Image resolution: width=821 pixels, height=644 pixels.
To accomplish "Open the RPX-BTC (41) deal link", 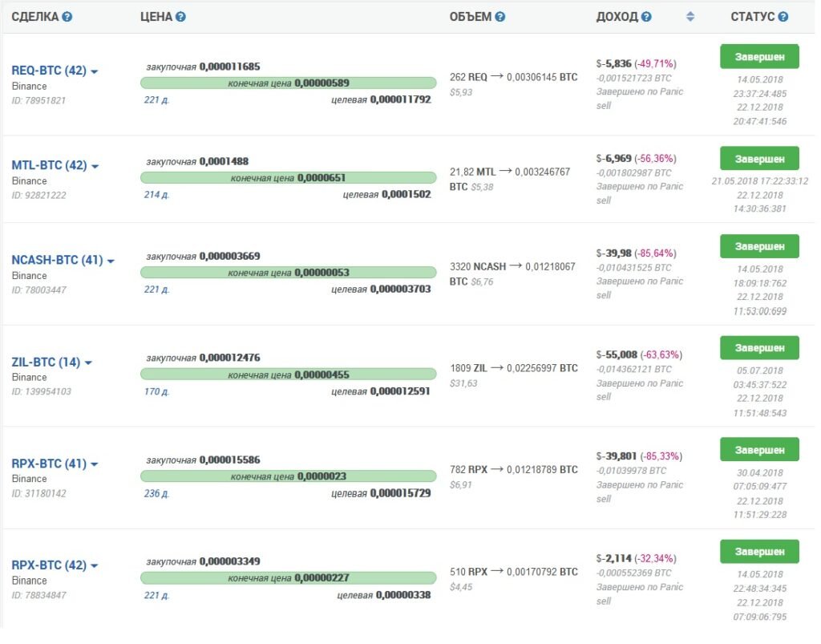I will [49, 464].
